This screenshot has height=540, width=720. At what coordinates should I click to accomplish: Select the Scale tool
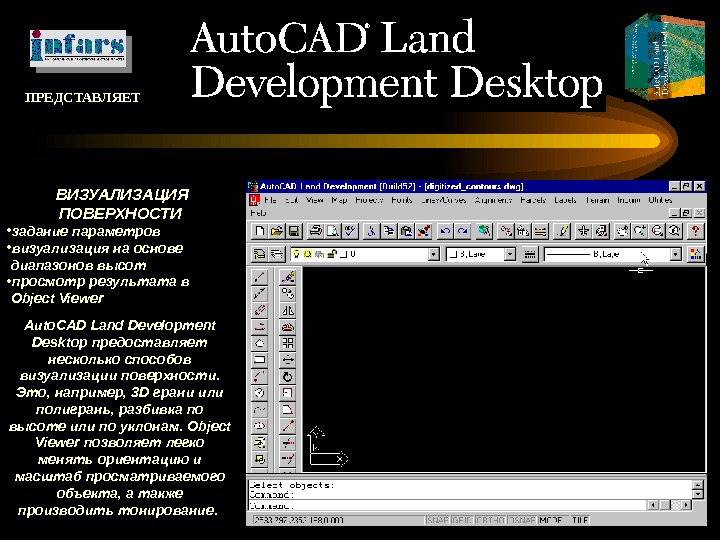[287, 393]
